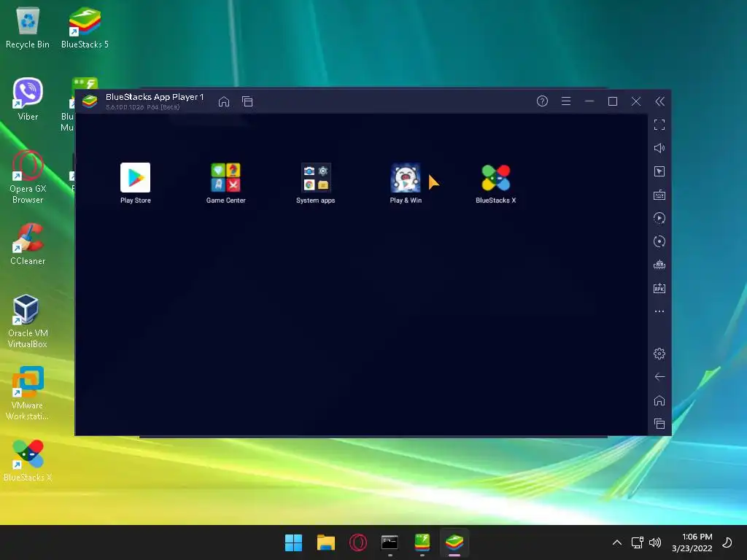Viewport: 747px width, 560px height.
Task: Open the clock showing 1:06 PM
Action: [692, 542]
